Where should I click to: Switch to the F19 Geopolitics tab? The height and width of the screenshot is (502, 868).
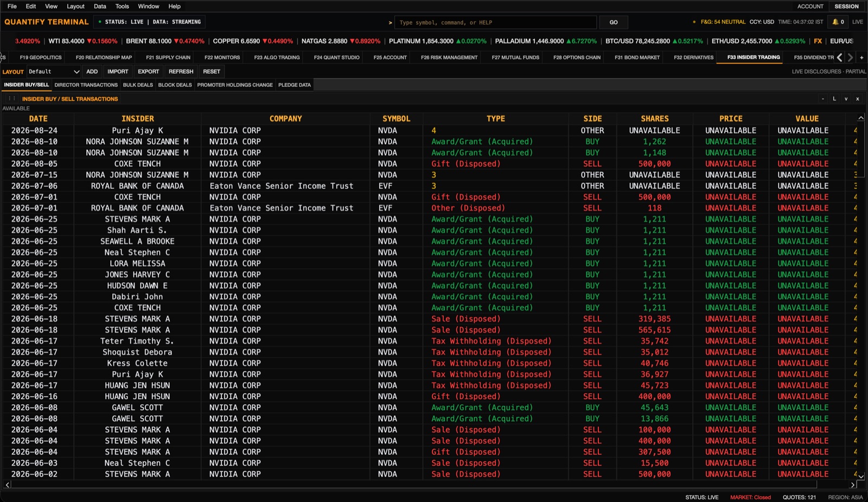41,58
